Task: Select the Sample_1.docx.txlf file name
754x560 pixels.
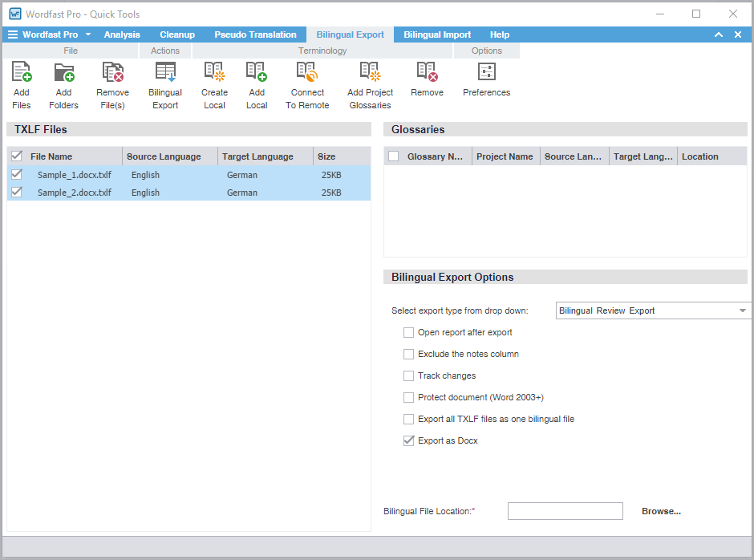Action: click(x=75, y=175)
